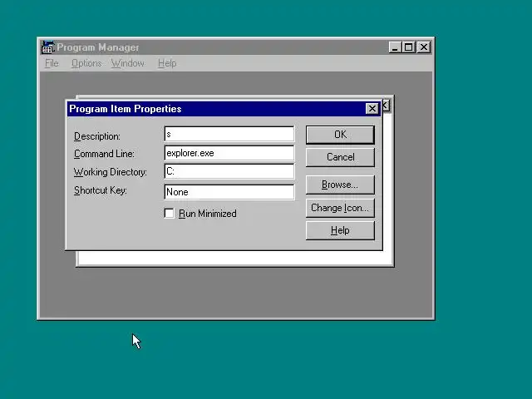This screenshot has height=399, width=532.
Task: Click the Cancel button
Action: coord(340,157)
